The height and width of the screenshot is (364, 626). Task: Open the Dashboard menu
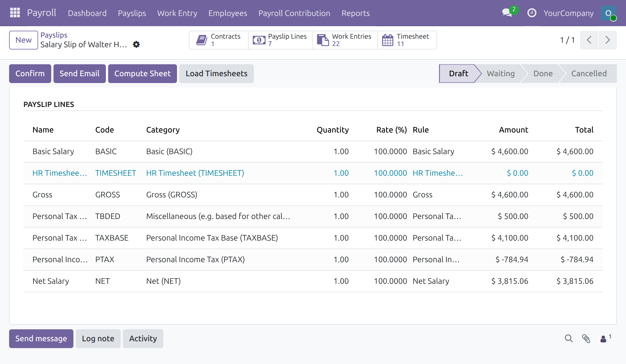pyautogui.click(x=87, y=13)
